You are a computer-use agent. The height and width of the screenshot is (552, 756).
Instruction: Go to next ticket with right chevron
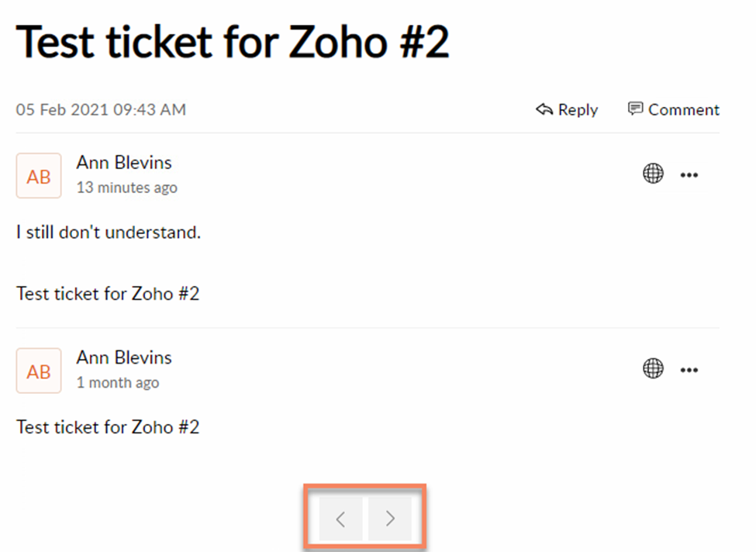389,519
